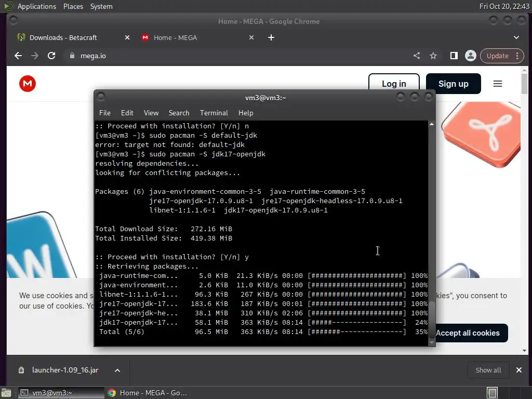Open terminal Terminal menu
This screenshot has height=399, width=532.
214,113
